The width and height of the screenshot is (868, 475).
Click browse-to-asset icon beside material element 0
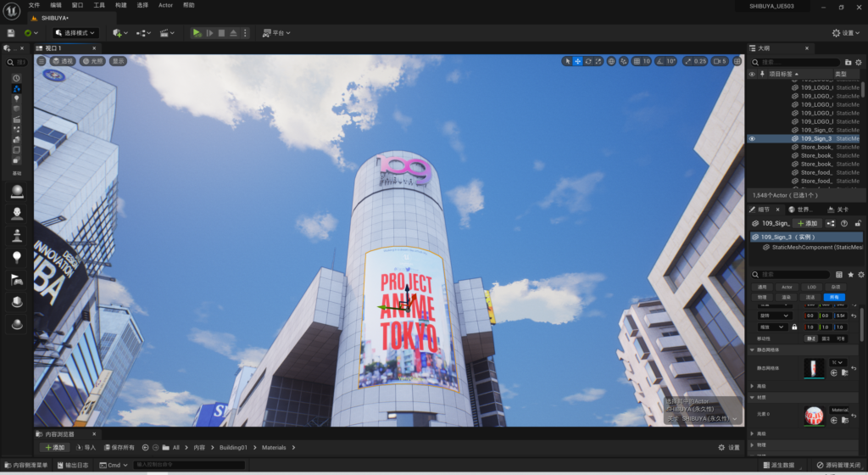point(845,420)
